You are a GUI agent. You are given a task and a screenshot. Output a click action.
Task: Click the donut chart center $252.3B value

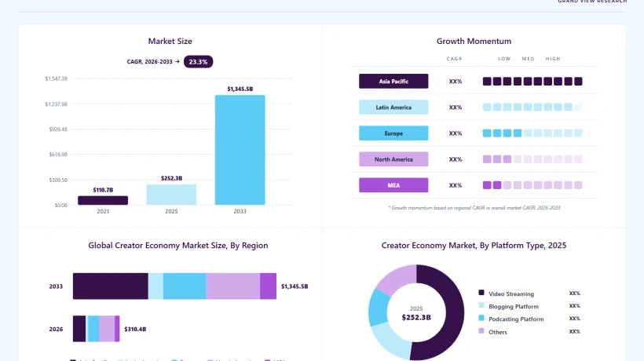(x=416, y=317)
